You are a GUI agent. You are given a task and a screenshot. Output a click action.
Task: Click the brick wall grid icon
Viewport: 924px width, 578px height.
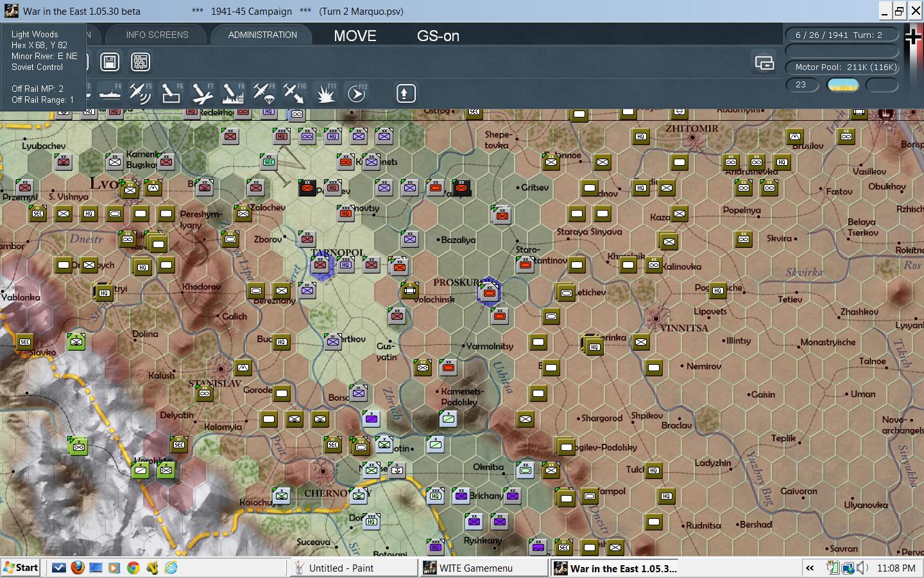pos(141,62)
